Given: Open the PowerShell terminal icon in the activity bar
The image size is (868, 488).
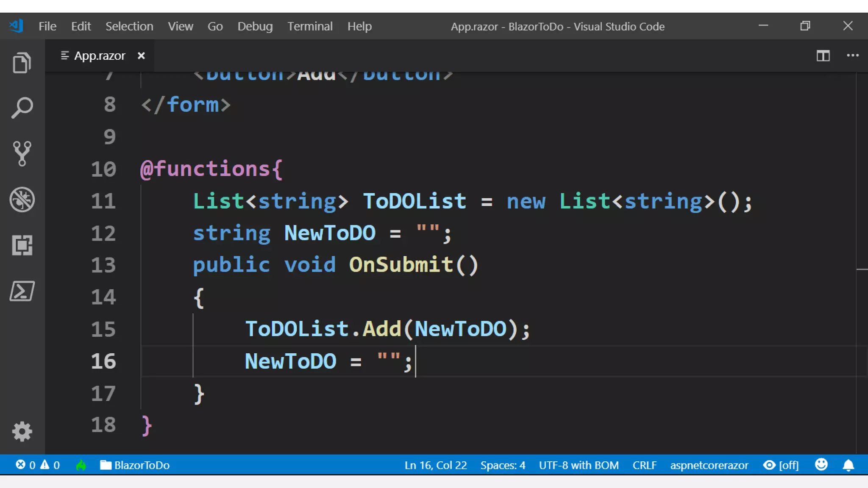Looking at the screenshot, I should pos(22,291).
